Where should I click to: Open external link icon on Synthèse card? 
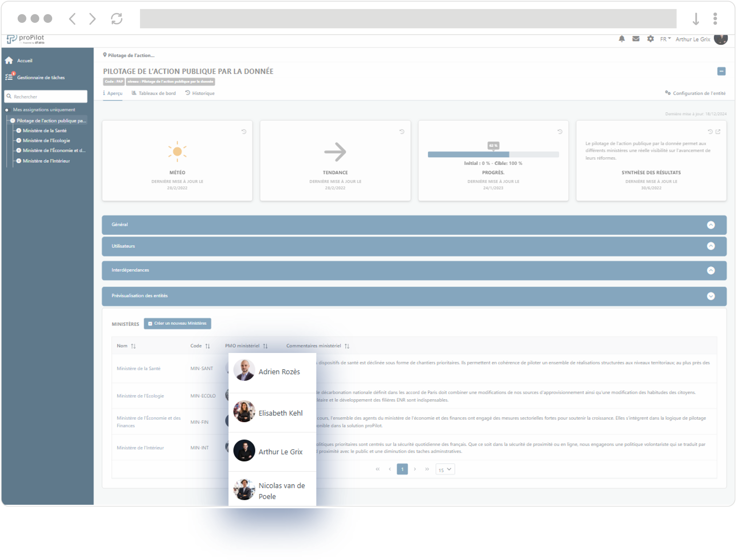[718, 132]
